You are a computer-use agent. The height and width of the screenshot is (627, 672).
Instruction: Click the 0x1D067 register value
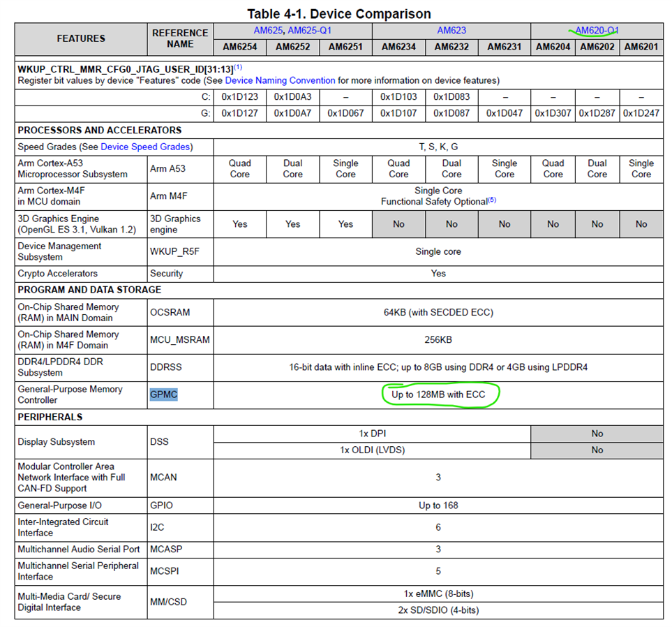(x=345, y=113)
